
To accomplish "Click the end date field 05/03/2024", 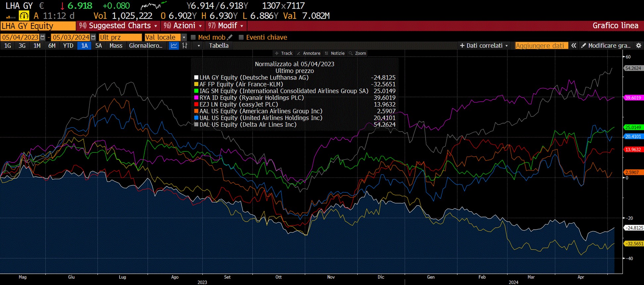I will (71, 37).
